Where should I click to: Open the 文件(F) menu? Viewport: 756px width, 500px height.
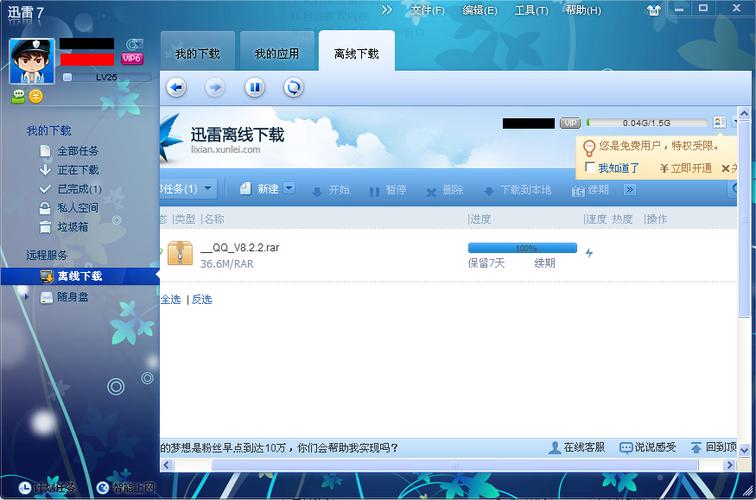tap(427, 10)
